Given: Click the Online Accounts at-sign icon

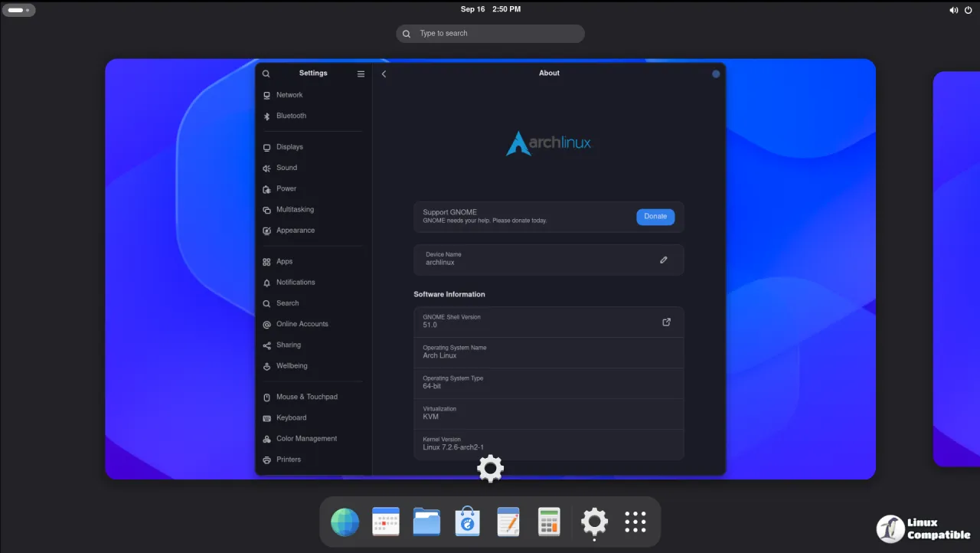Looking at the screenshot, I should (266, 325).
